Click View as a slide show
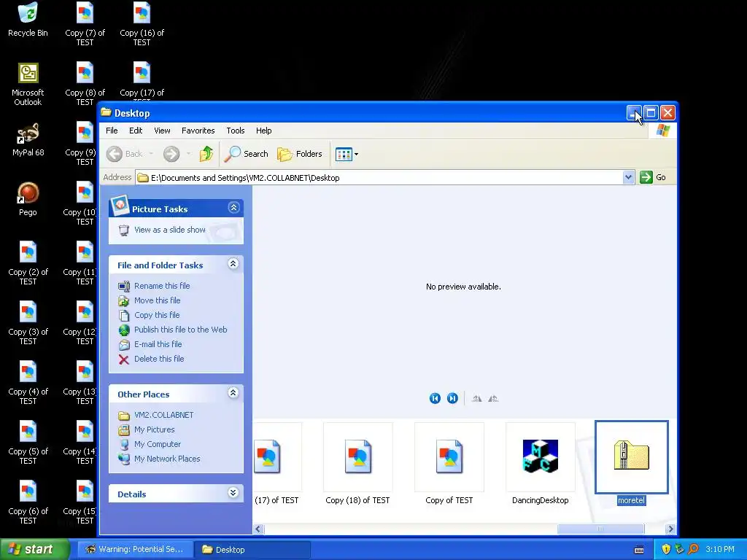Image resolution: width=747 pixels, height=560 pixels. (x=169, y=230)
